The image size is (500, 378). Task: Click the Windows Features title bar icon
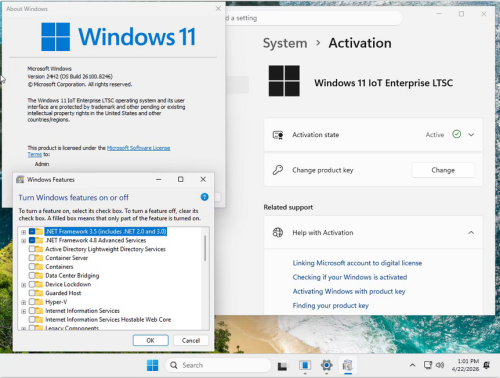pyautogui.click(x=20, y=180)
